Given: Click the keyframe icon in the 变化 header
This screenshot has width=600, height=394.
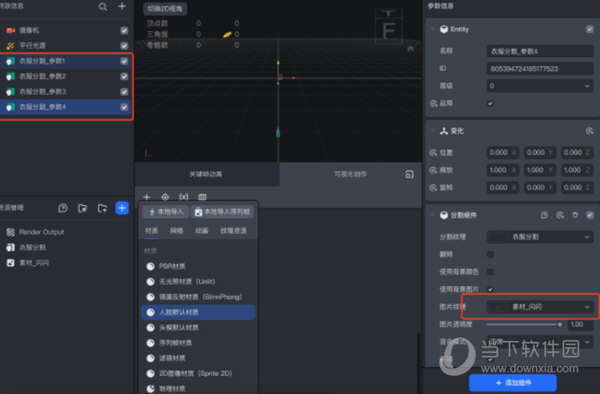Looking at the screenshot, I should point(589,131).
